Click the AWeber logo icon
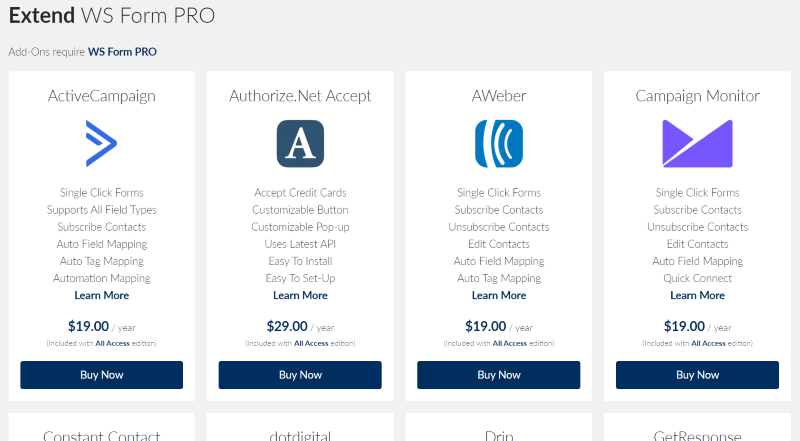The image size is (800, 441). tap(498, 143)
